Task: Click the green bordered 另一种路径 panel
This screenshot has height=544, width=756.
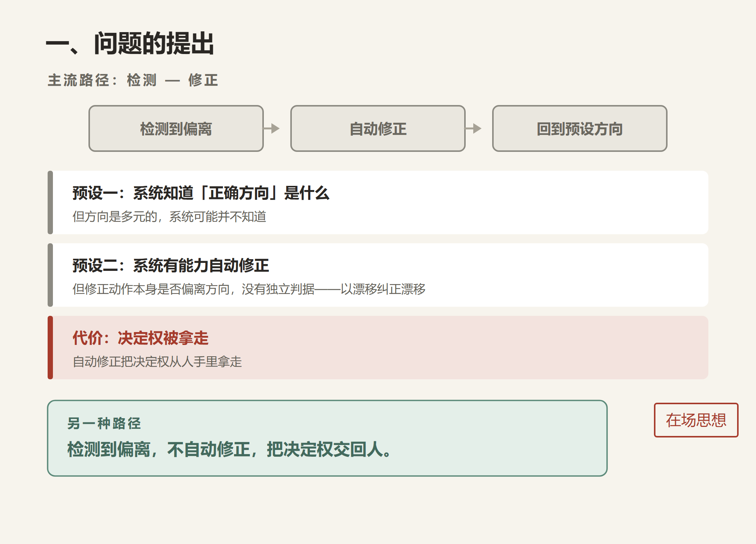Action: pyautogui.click(x=327, y=438)
